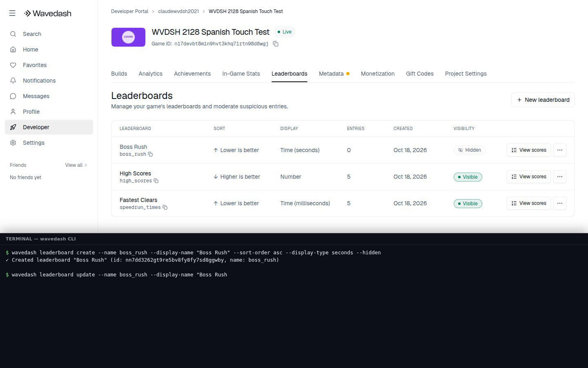Viewport: 588px width, 368px height.
Task: Open Profile in the sidebar
Action: (49, 112)
